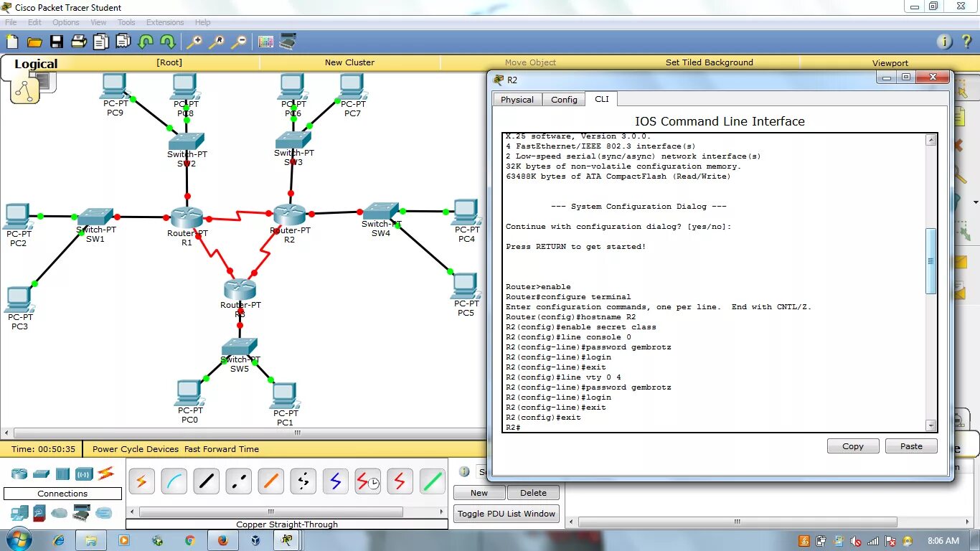This screenshot has height=551, width=980.
Task: Select router R3 in the workspace
Action: click(240, 290)
